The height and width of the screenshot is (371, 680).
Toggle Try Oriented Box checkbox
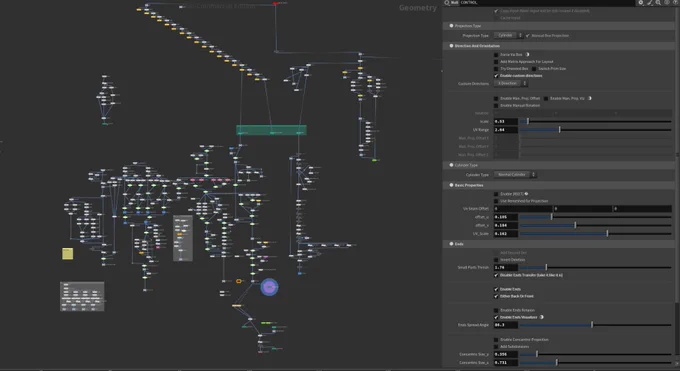(x=496, y=69)
